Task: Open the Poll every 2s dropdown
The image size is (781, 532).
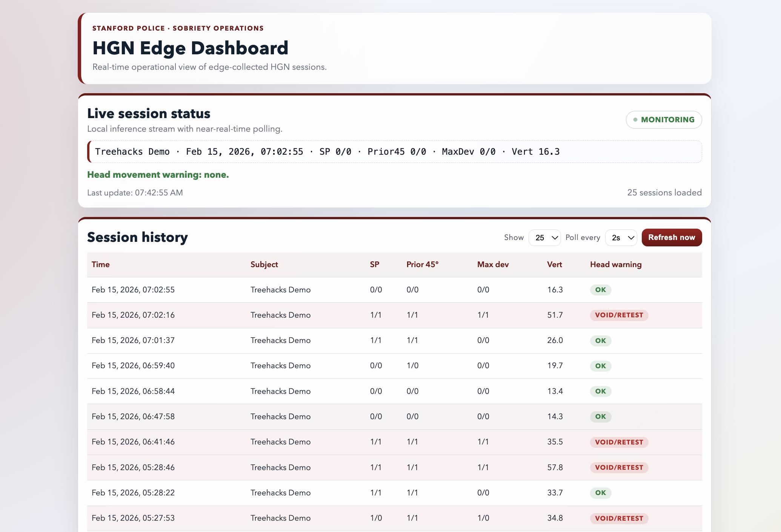Action: click(621, 238)
